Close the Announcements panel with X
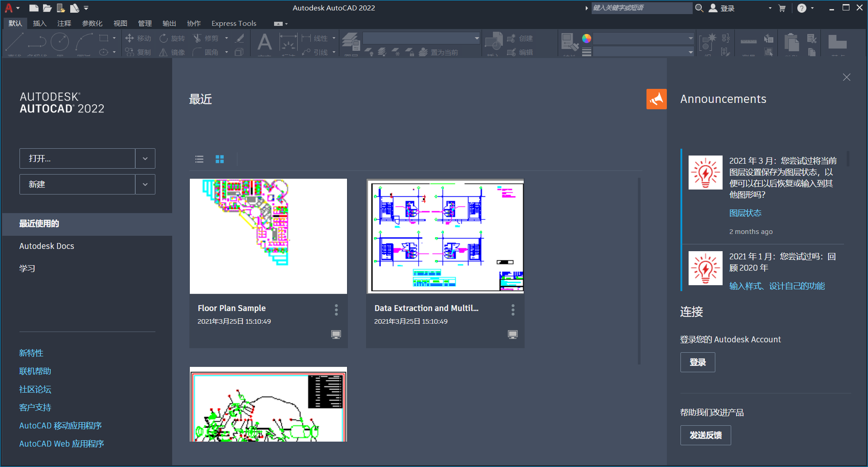 tap(846, 78)
